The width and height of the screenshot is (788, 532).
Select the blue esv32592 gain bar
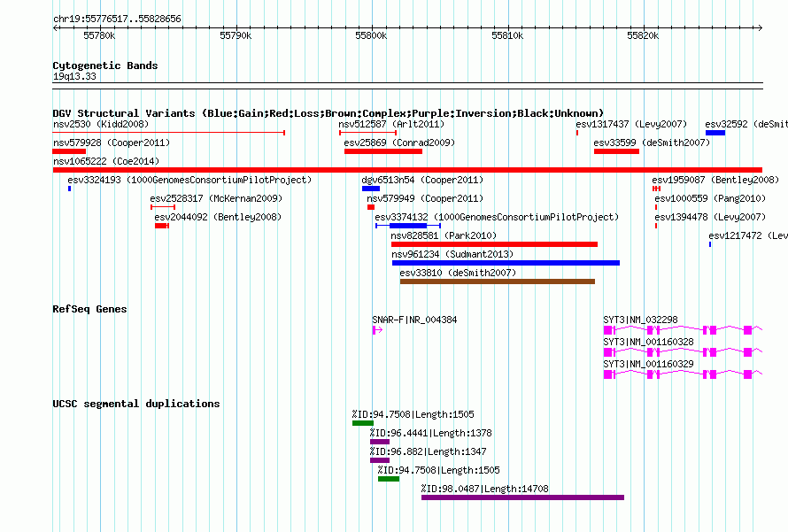pos(715,133)
